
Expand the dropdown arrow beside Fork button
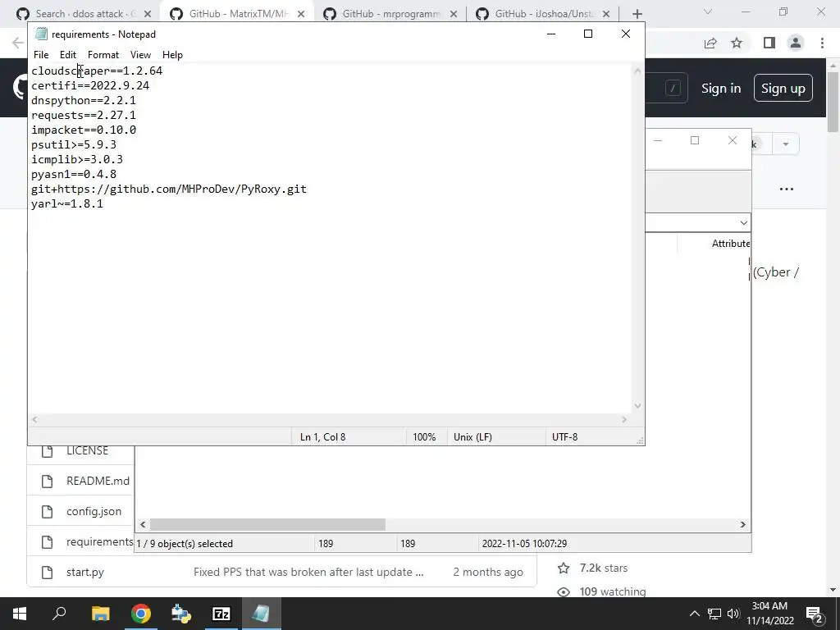[x=786, y=144]
